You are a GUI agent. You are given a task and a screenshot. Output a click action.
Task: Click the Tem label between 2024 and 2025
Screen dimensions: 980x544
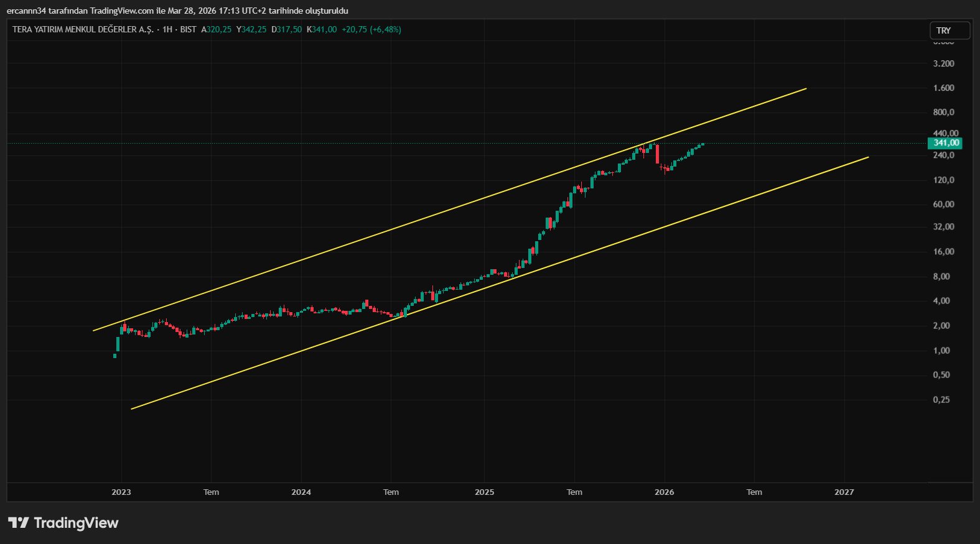[x=391, y=492]
